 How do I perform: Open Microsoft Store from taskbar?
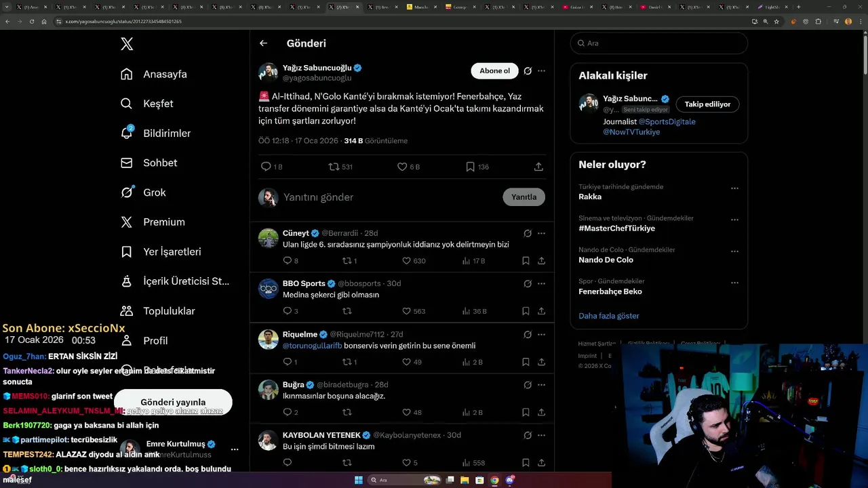(480, 480)
